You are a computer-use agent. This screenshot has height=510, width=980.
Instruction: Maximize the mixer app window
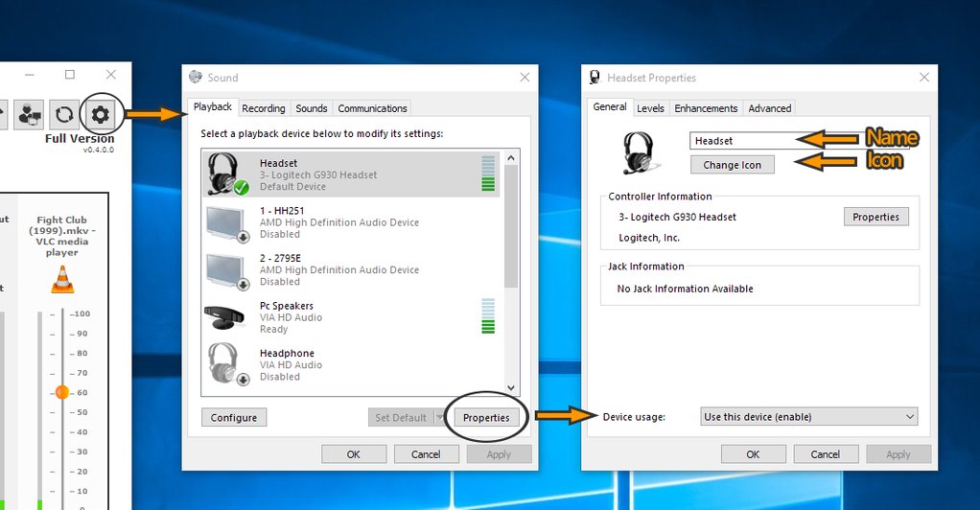pos(70,75)
